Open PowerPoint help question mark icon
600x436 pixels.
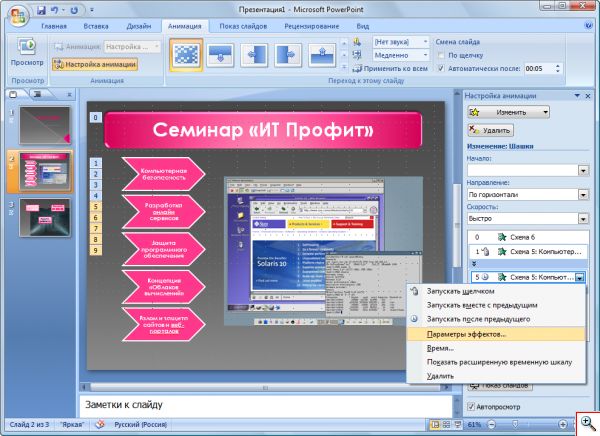tap(589, 26)
